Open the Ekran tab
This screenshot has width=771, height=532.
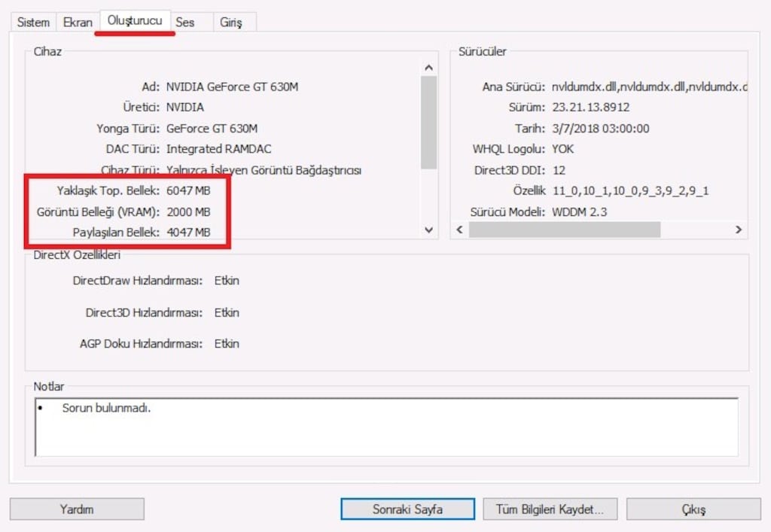point(78,23)
